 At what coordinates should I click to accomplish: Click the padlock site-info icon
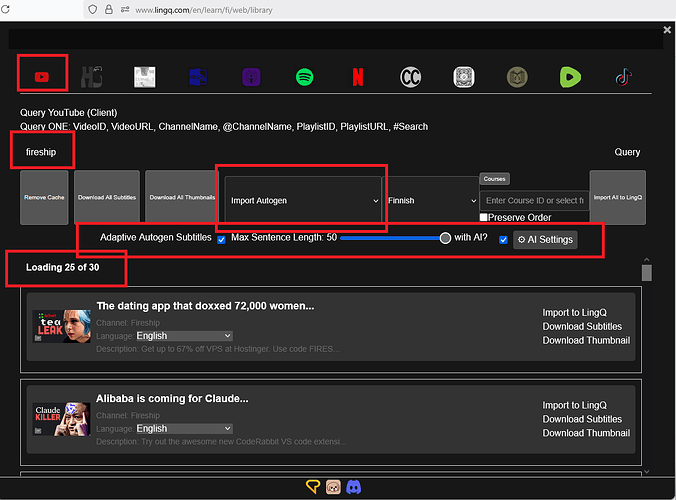(x=109, y=9)
